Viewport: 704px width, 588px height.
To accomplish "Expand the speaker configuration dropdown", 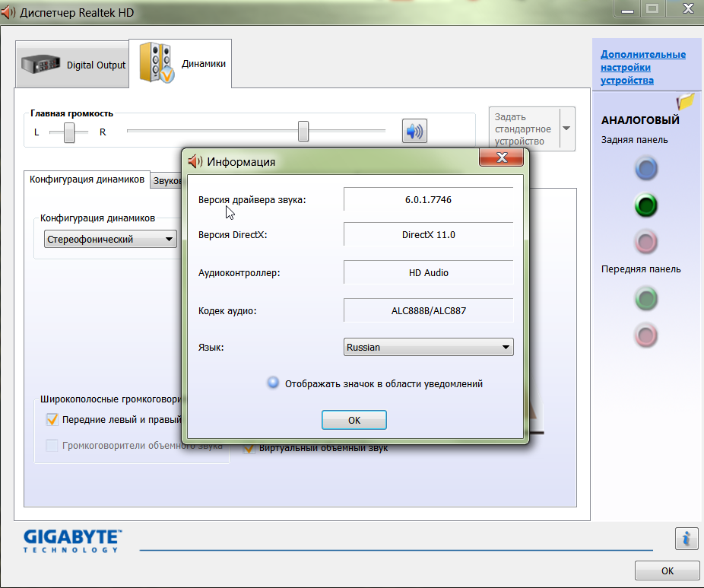I will (110, 240).
